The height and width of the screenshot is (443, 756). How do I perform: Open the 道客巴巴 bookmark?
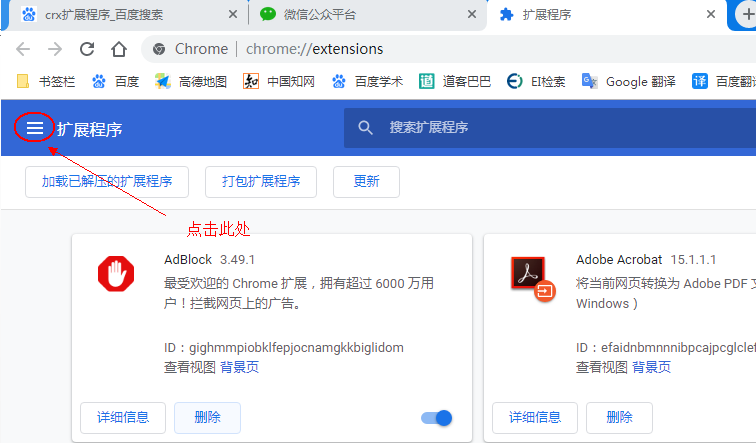point(455,81)
